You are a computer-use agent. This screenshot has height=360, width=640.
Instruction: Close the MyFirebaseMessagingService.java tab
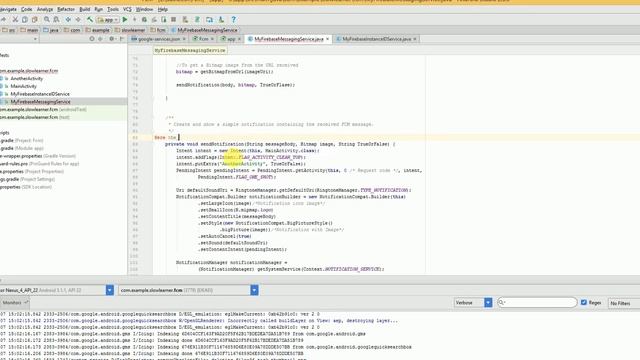pos(328,39)
